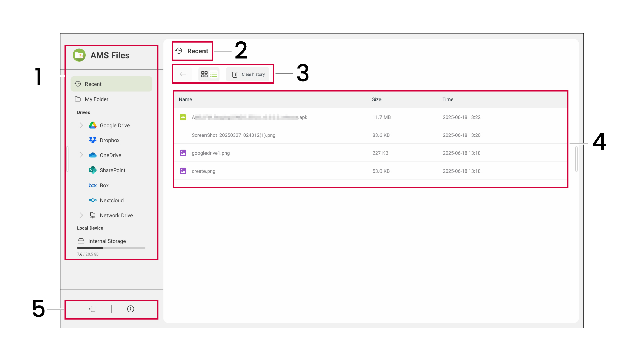
Task: Click the info icon next to logout
Action: 131,309
